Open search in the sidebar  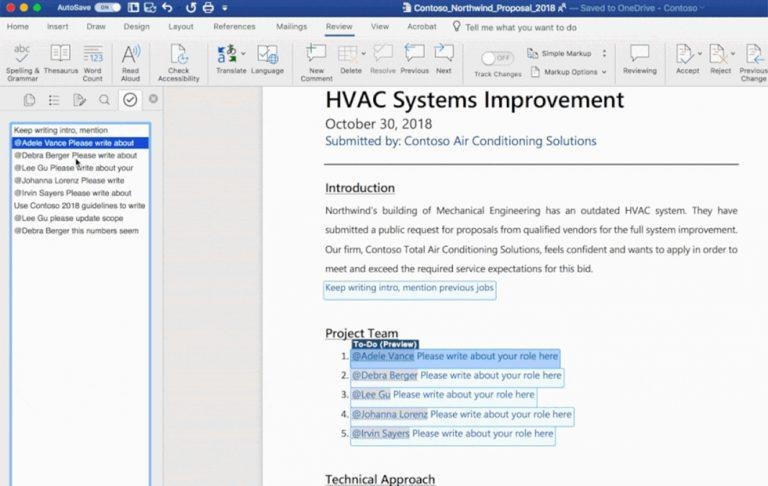click(x=104, y=100)
